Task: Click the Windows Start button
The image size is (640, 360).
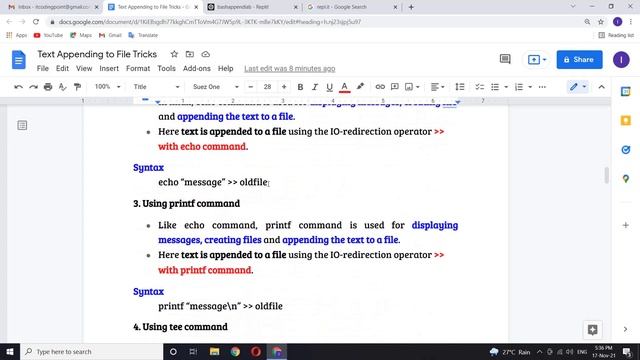Action: tap(10, 351)
